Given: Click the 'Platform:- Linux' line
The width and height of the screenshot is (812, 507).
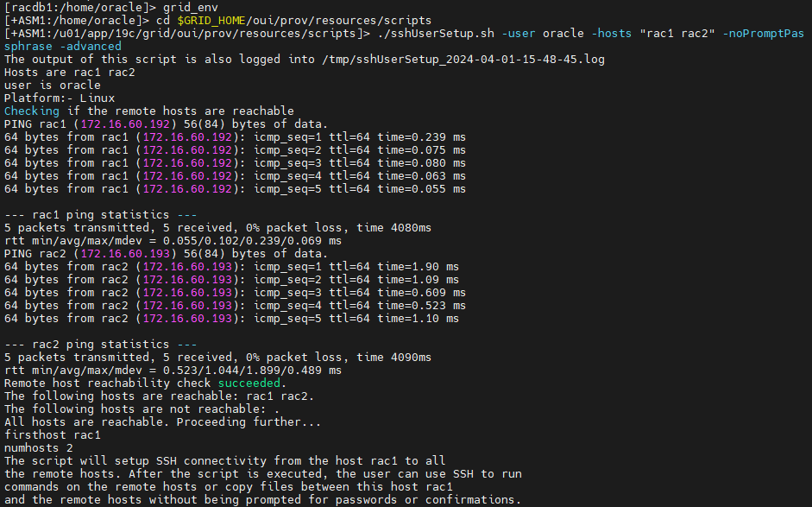Looking at the screenshot, I should tap(60, 98).
